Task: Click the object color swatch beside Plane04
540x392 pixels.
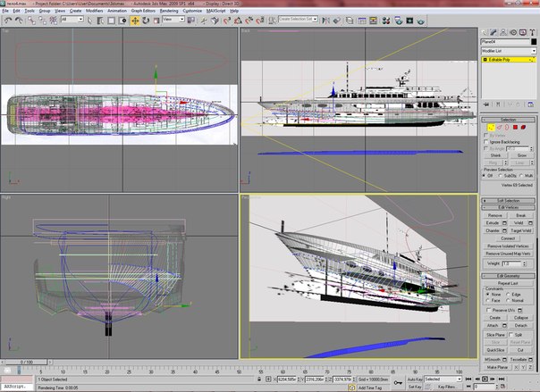Action: pos(533,41)
